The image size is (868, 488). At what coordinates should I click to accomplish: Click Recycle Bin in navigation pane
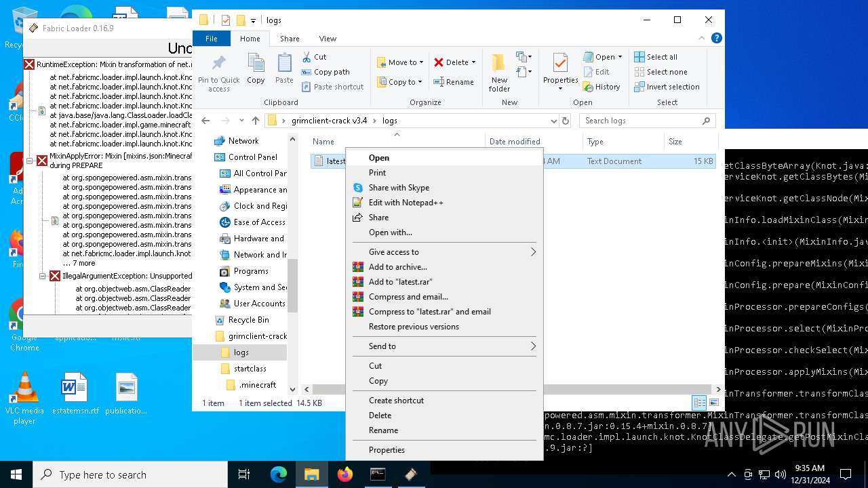(x=248, y=320)
